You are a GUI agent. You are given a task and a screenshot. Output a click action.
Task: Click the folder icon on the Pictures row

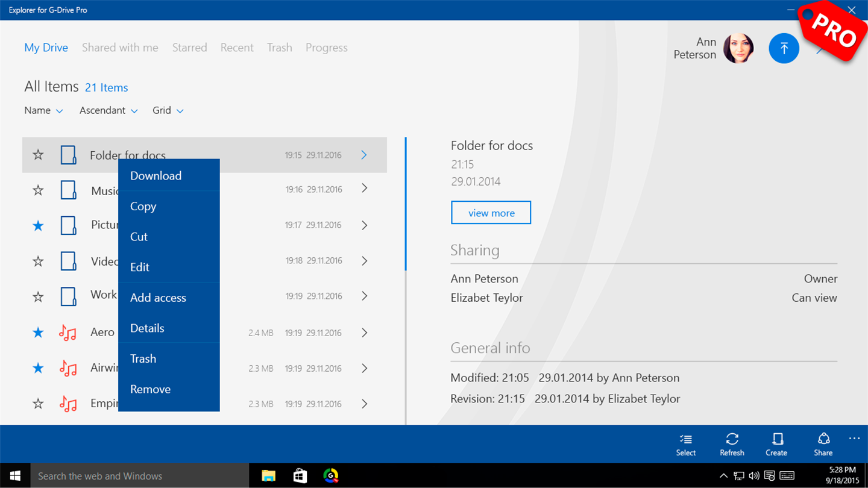pyautogui.click(x=69, y=225)
